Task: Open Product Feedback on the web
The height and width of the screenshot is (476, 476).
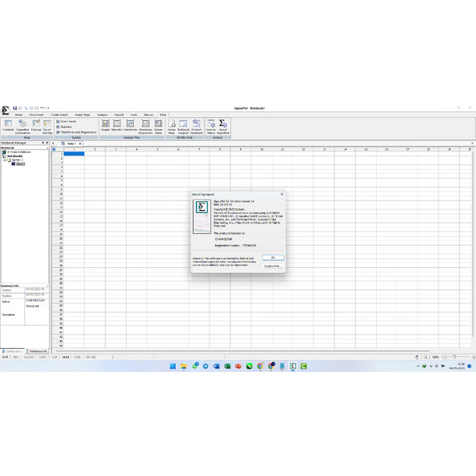Action: 197,126
